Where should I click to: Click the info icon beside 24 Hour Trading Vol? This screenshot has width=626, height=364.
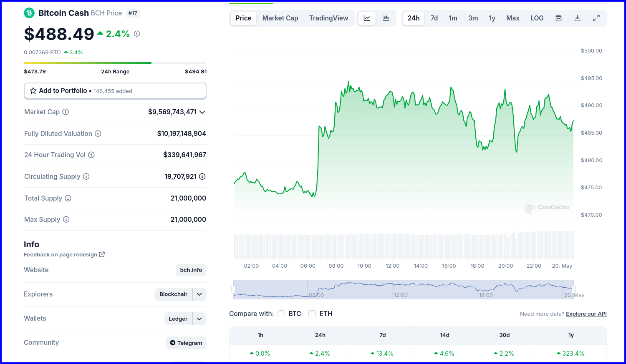(x=91, y=155)
